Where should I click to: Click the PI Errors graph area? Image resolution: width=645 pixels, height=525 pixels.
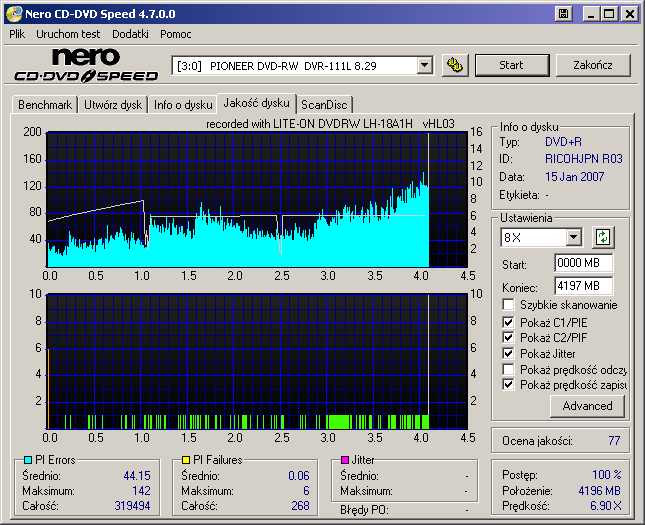pyautogui.click(x=257, y=200)
